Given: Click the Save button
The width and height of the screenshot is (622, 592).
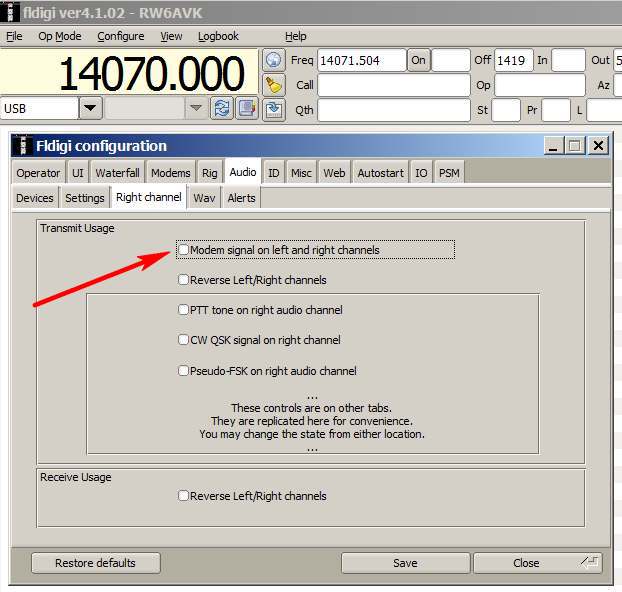Looking at the screenshot, I should (405, 563).
